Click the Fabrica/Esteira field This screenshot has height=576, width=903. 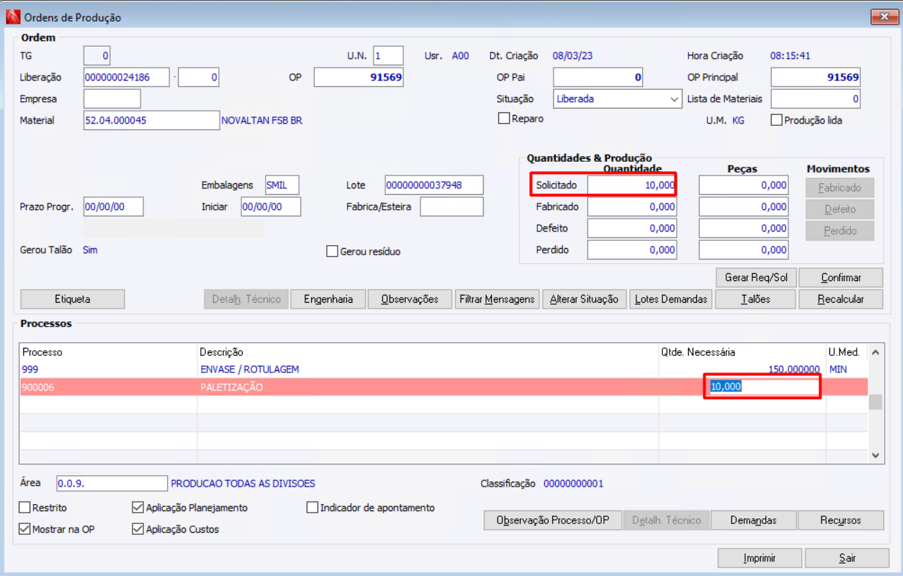(x=452, y=207)
